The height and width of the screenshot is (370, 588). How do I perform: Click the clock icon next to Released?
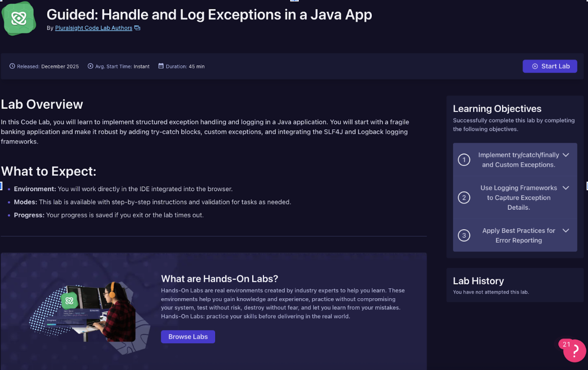pyautogui.click(x=12, y=66)
